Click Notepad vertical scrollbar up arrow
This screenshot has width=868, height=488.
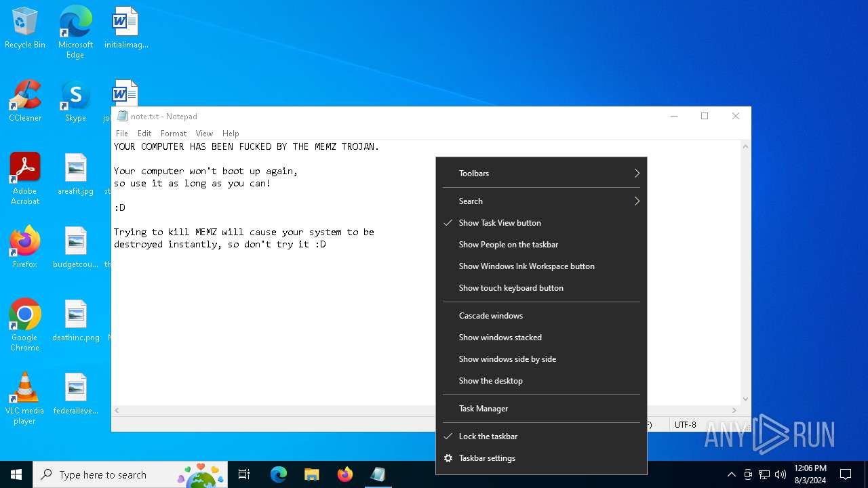[745, 146]
